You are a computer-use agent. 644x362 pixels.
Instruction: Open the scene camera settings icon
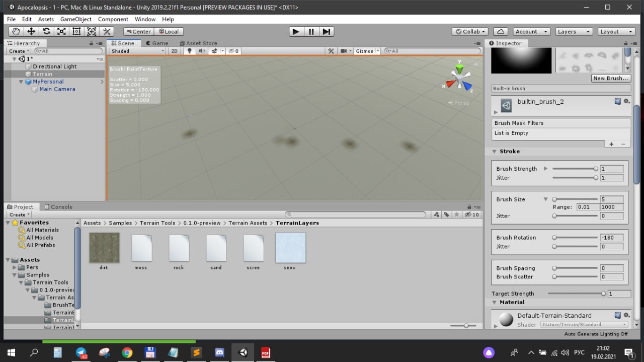click(x=345, y=51)
